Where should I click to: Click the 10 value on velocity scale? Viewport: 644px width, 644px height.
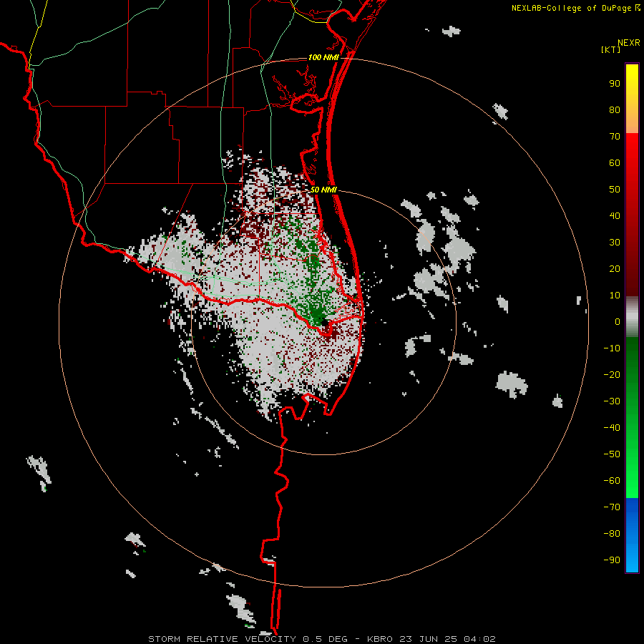pyautogui.click(x=615, y=296)
